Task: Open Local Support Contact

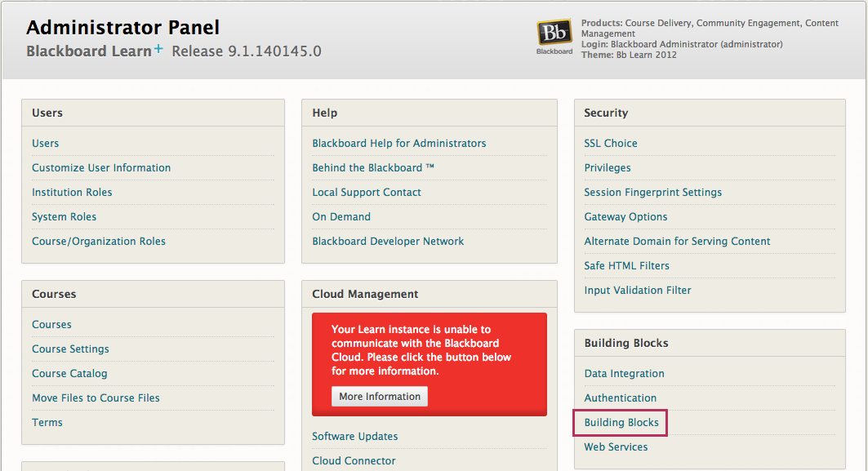Action: [367, 192]
